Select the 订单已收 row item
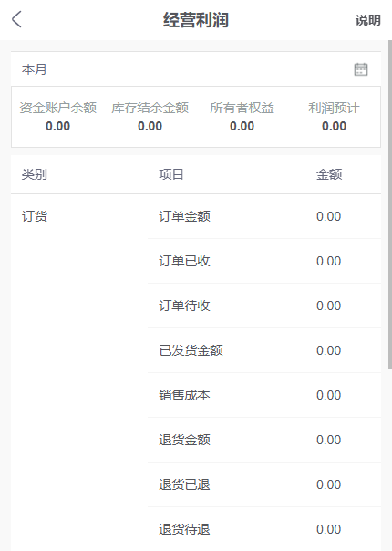This screenshot has height=551, width=392. click(184, 261)
